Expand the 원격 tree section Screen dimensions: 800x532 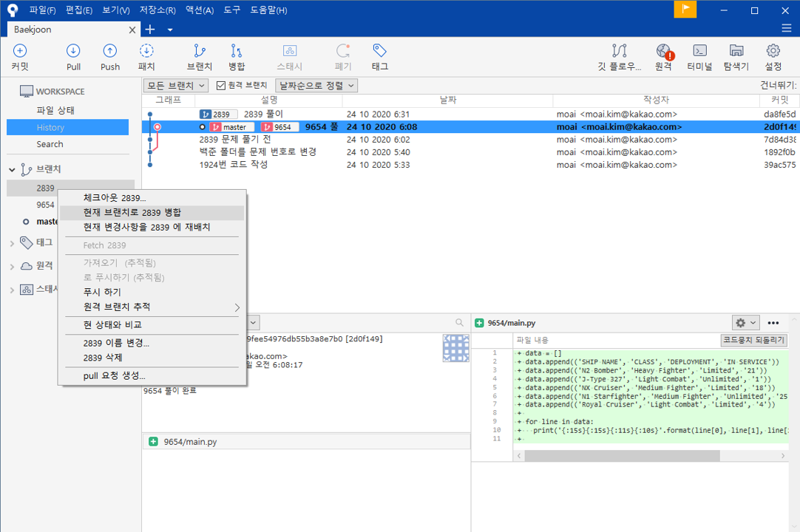pos(13,266)
